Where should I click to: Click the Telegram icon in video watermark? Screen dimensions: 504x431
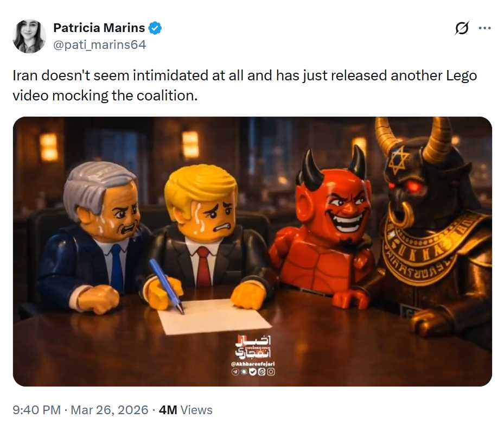point(235,372)
